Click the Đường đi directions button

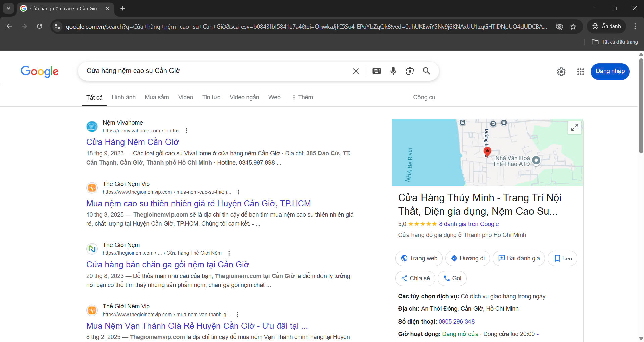click(x=468, y=258)
